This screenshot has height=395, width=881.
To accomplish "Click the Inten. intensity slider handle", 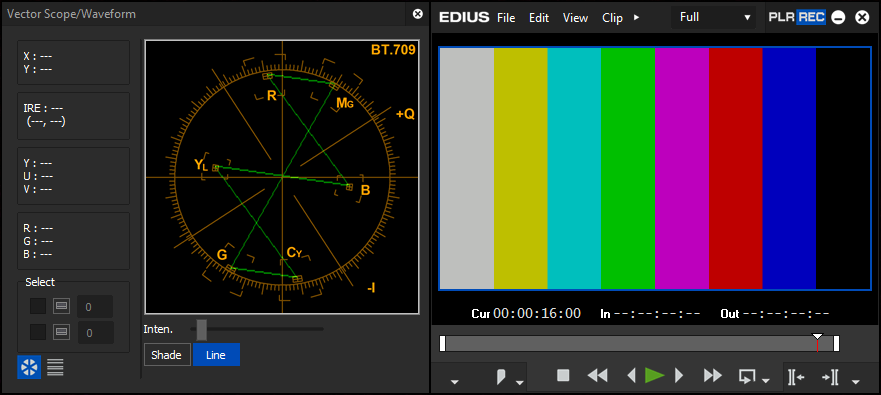I will [201, 330].
